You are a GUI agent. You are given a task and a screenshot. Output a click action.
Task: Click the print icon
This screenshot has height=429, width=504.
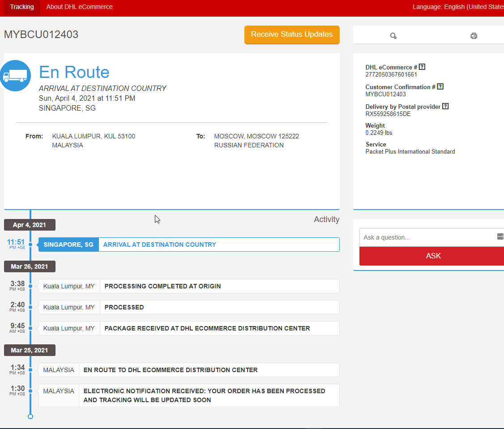pyautogui.click(x=474, y=36)
